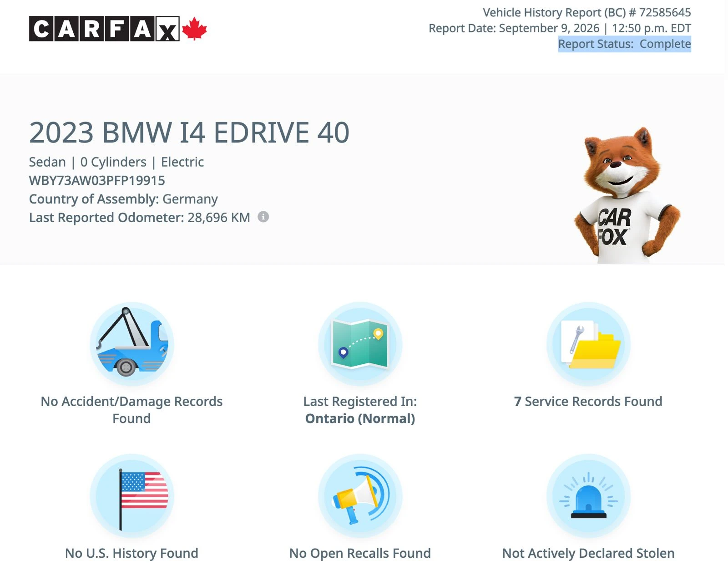Screen dimensions: 728x581
Task: Open the map registration icon
Action: point(360,344)
